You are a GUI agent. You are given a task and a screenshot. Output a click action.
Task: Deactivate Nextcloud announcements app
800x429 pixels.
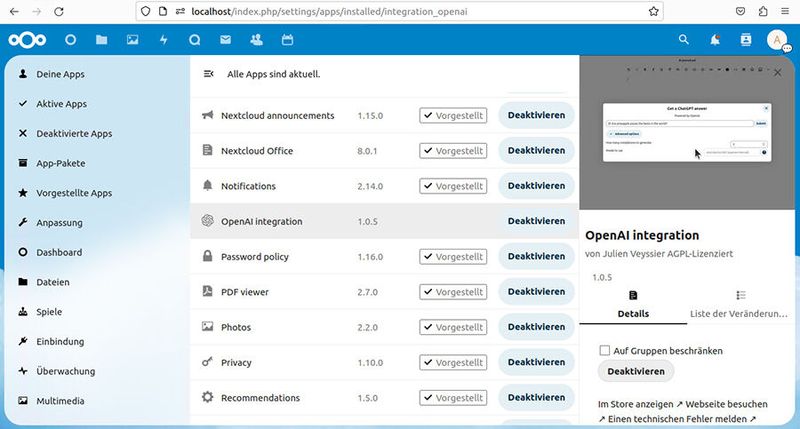pyautogui.click(x=536, y=115)
